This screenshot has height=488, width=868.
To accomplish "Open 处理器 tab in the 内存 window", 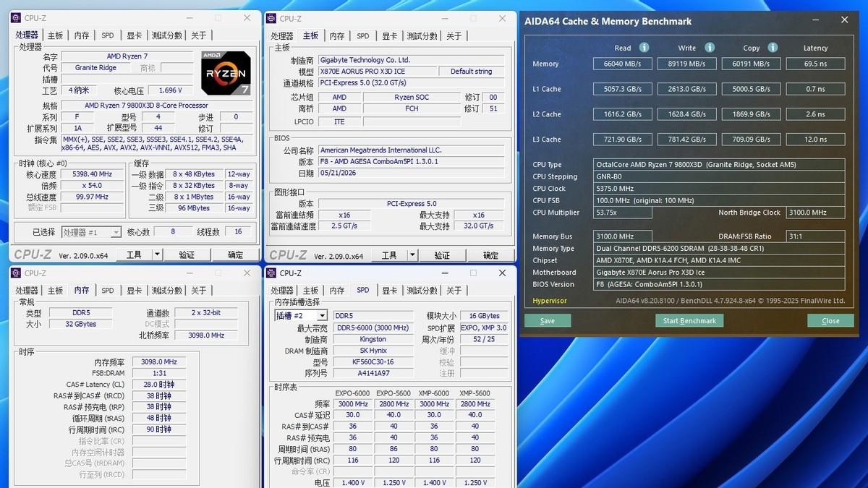I will 27,290.
